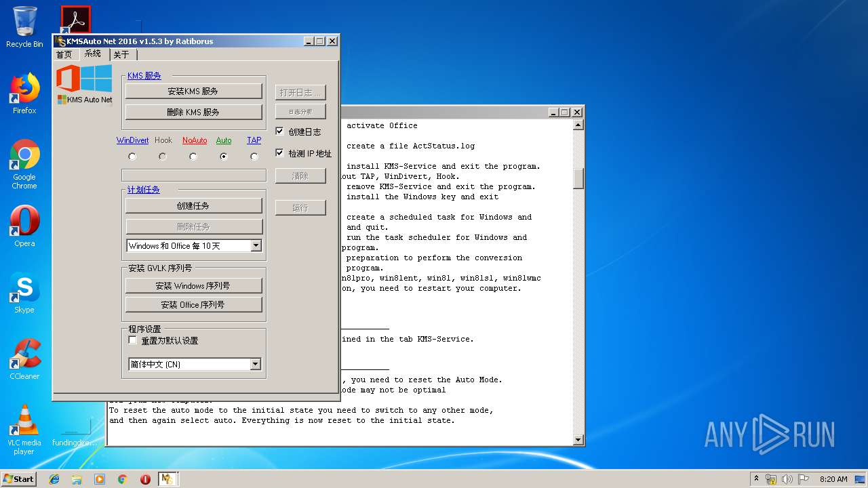The width and height of the screenshot is (868, 488).
Task: Expand the 简体中文 (CN) language dropdown
Action: click(x=256, y=365)
